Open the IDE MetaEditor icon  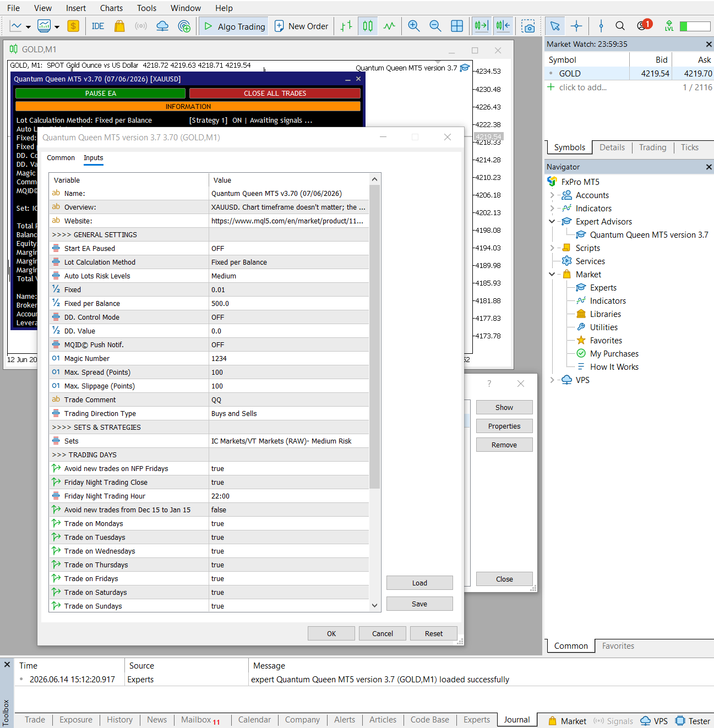coord(98,26)
